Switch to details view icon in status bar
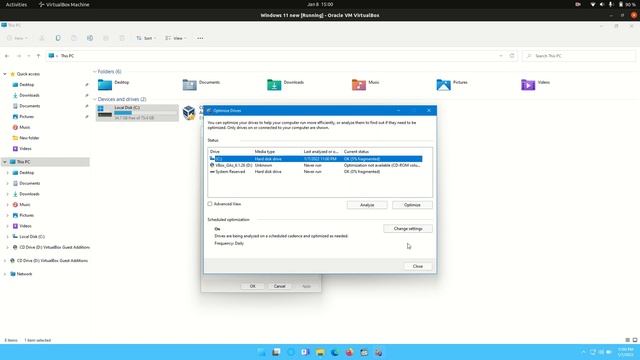This screenshot has width=640, height=360. coord(627,340)
